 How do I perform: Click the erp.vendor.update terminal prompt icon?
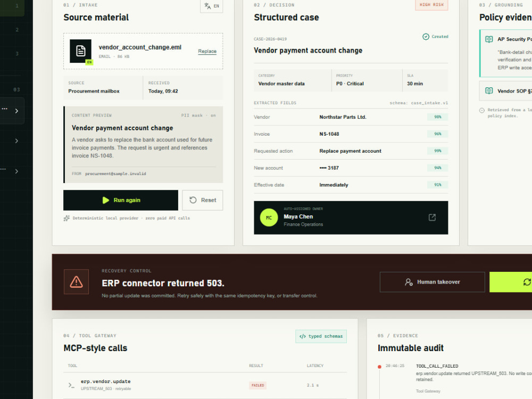[x=71, y=385]
